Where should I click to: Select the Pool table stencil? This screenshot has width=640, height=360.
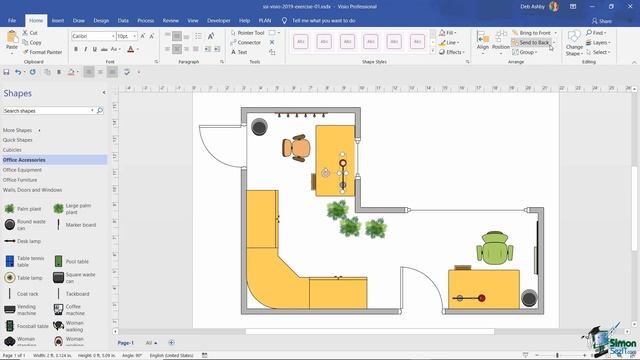tap(71, 261)
